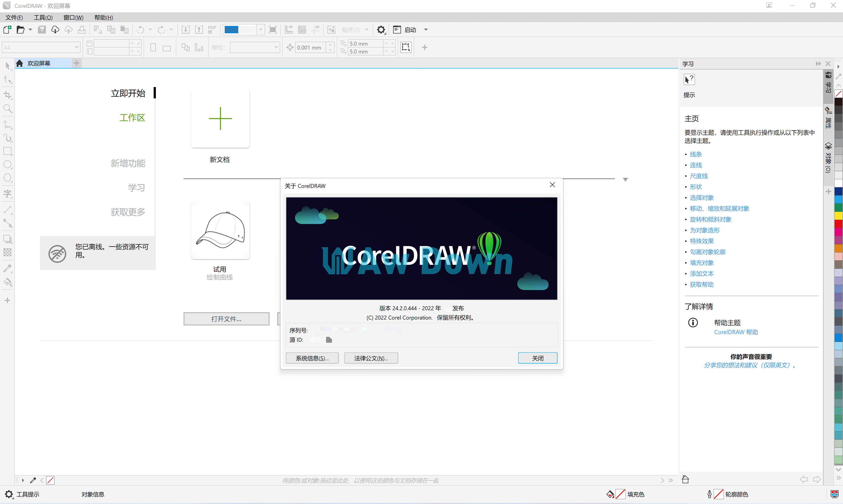Click the New document toolbar icon
Screen dimensions: 843x504
point(7,30)
